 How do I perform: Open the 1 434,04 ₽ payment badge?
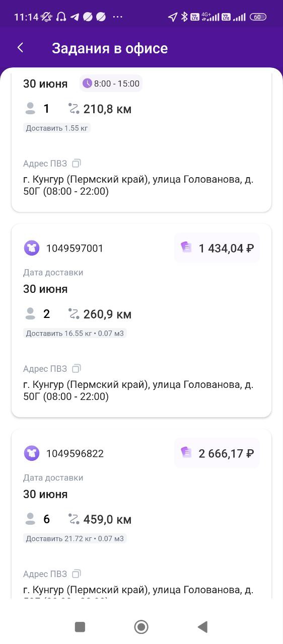[x=217, y=248]
